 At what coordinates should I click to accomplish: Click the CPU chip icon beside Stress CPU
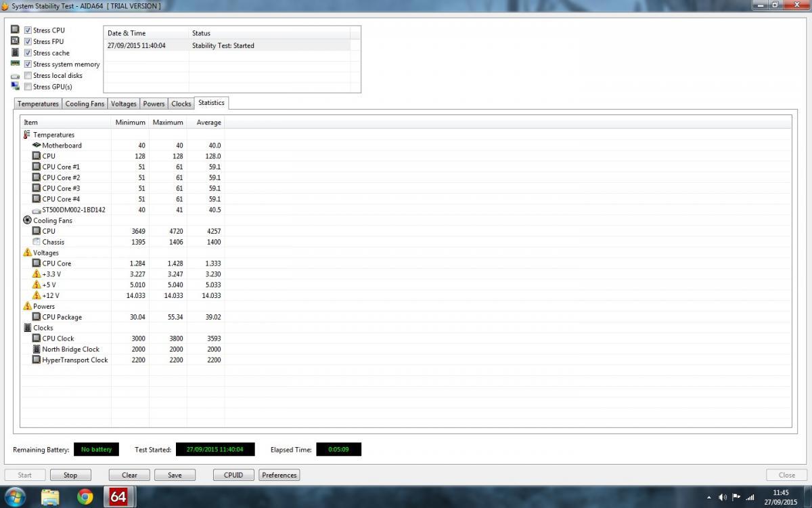click(15, 30)
